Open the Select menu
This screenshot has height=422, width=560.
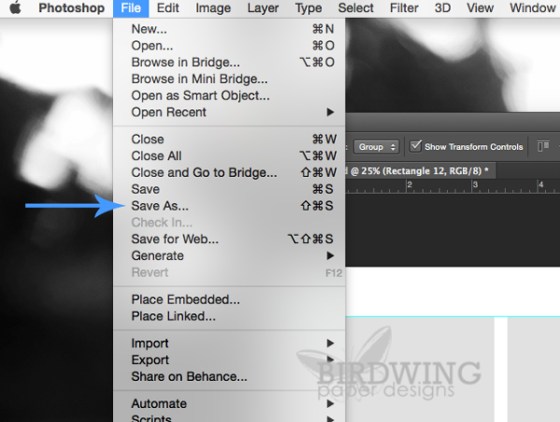(356, 8)
